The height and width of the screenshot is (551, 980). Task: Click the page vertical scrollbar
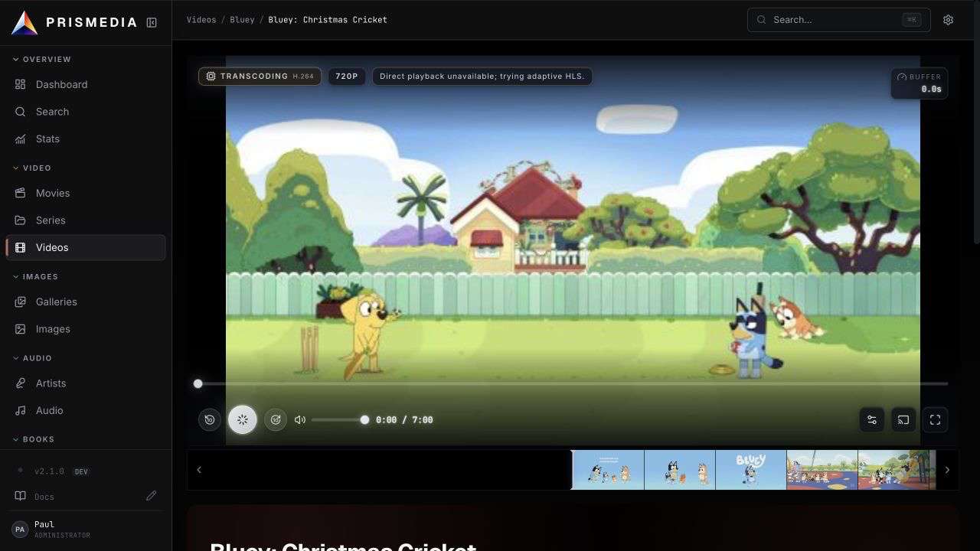(x=976, y=122)
